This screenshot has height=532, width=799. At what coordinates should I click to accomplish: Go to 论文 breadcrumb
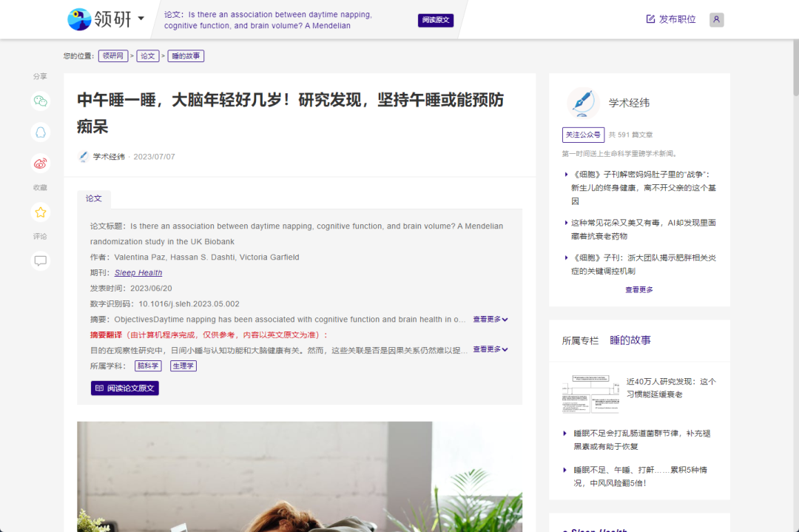[x=148, y=56]
